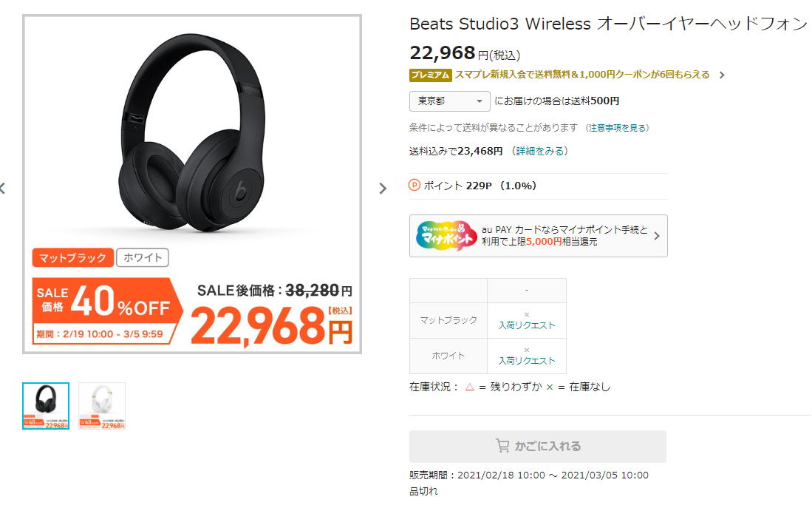The image size is (812, 508).
Task: Open the 東京都 prefecture dropdown
Action: tap(449, 101)
